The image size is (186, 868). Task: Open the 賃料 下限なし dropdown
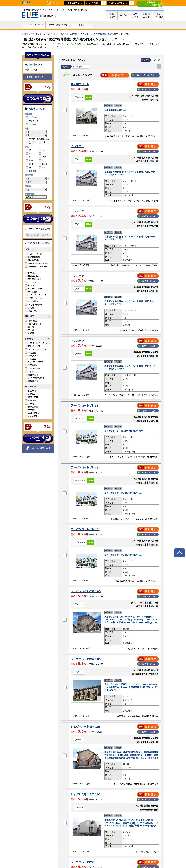36,132
